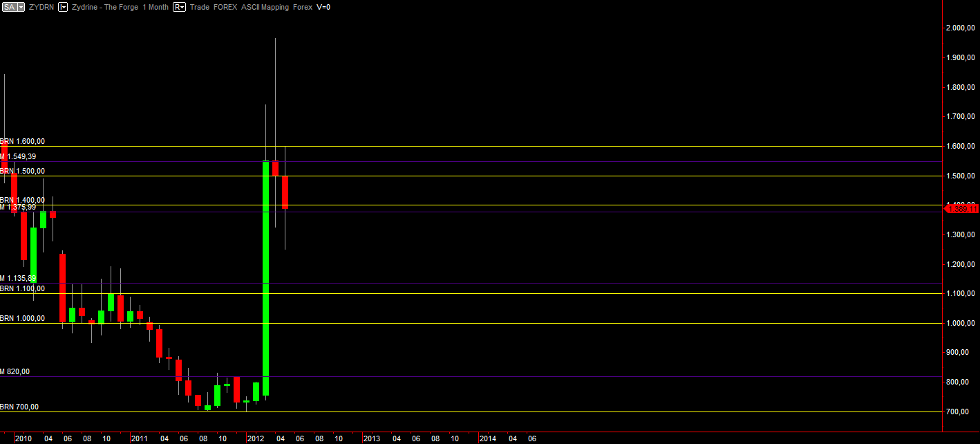Click the 2012 year label on time axis
The image size is (980, 444).
point(256,438)
